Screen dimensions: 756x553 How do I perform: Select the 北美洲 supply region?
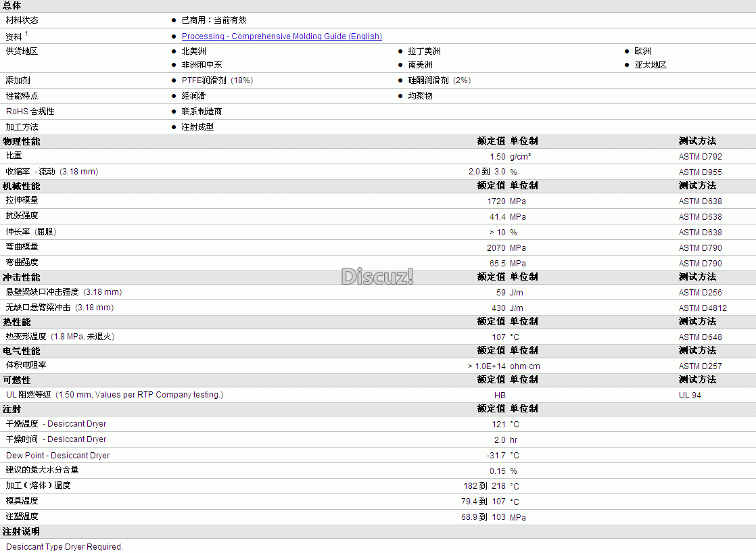[194, 51]
